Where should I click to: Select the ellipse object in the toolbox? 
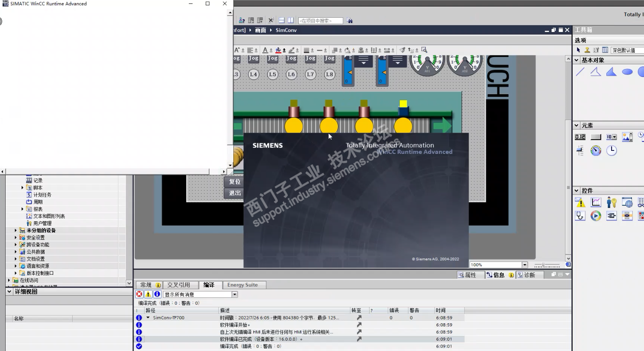pos(627,72)
